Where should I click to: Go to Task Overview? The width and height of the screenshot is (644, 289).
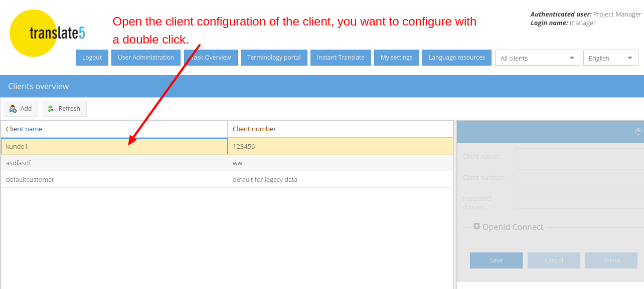pos(211,58)
